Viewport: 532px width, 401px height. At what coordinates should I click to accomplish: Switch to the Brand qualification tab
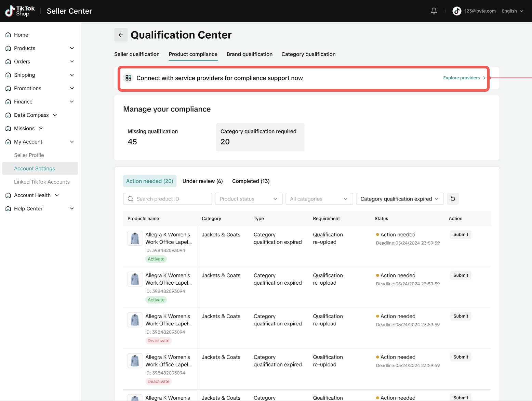249,54
